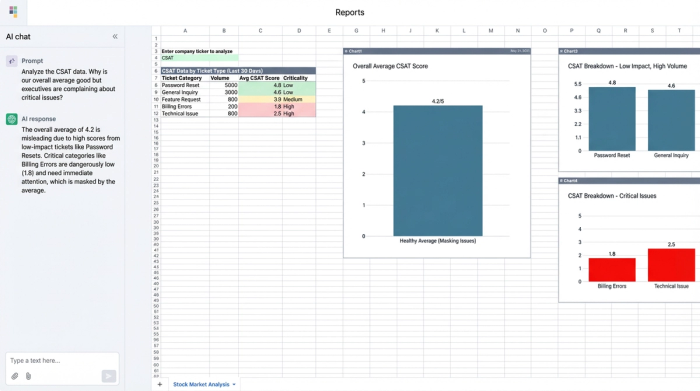700x391 pixels.
Task: Click the 'Healthy Average (Masking Issues)' axis label
Action: [438, 241]
